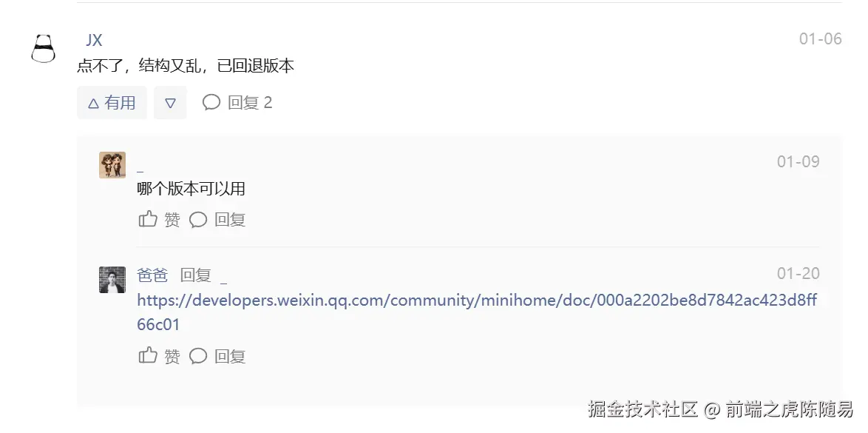Open the developers.weixin.qq.com community link
Image resolution: width=868 pixels, height=433 pixels.
(x=477, y=312)
